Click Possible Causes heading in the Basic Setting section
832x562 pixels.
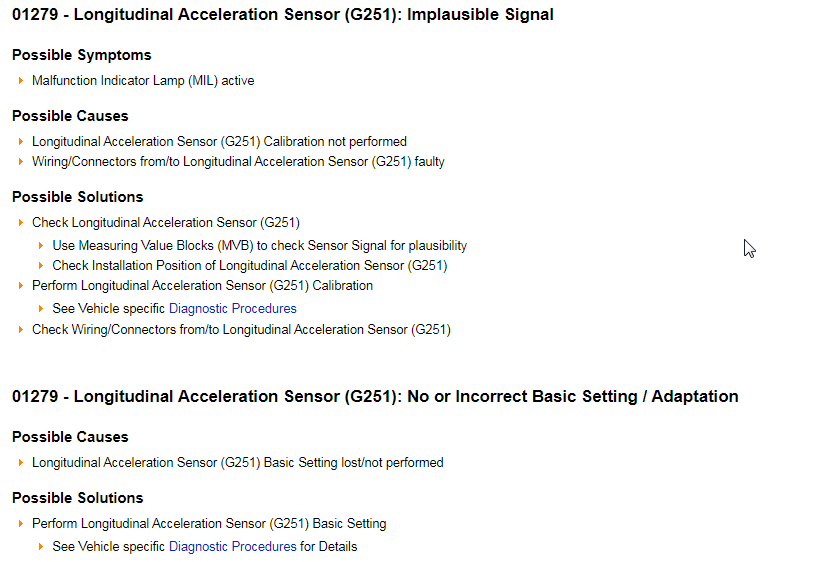tap(70, 437)
